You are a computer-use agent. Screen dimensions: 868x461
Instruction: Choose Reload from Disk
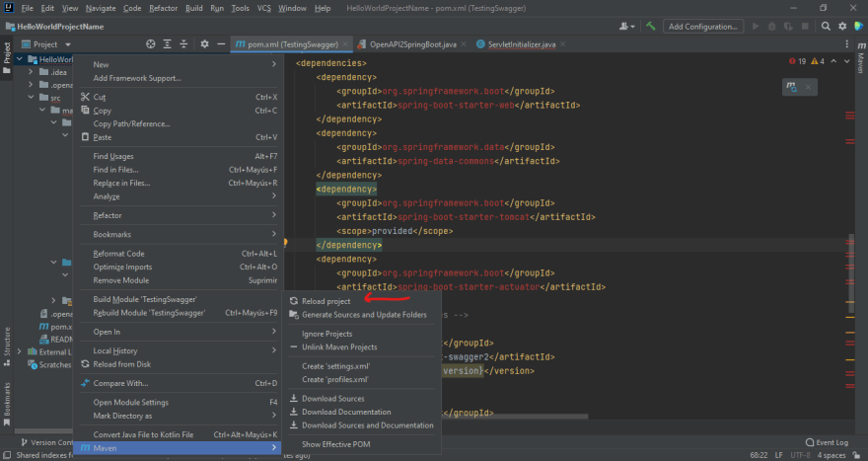pos(181,364)
